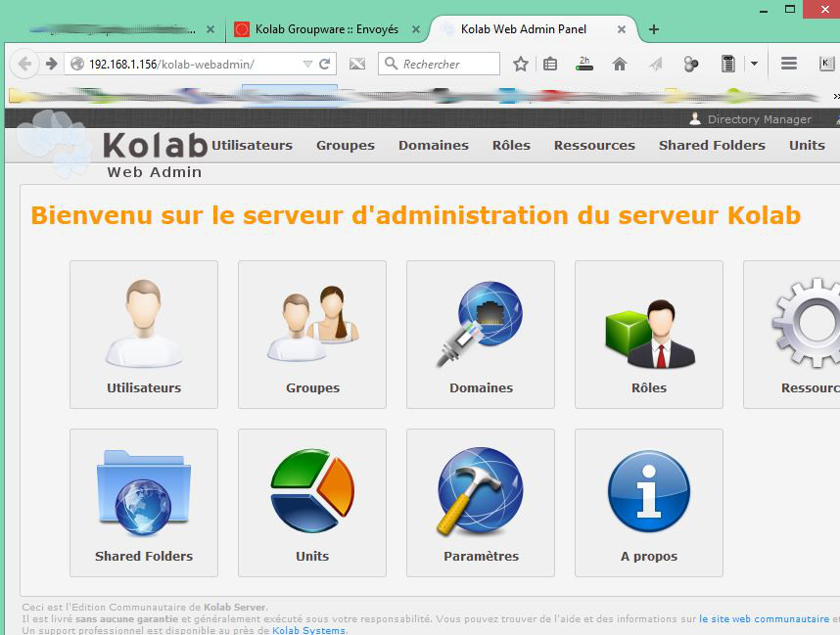Image resolution: width=840 pixels, height=635 pixels.
Task: Switch to the Kolab Groupware Envoyés tab
Action: (326, 29)
